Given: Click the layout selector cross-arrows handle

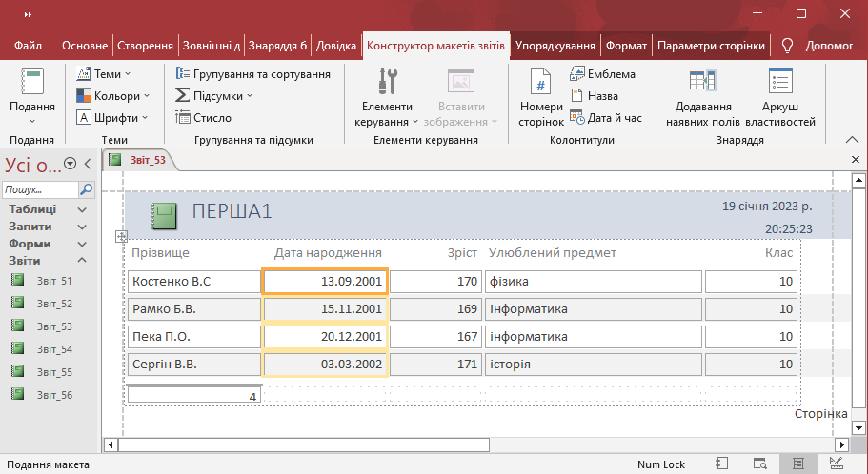Looking at the screenshot, I should point(121,236).
